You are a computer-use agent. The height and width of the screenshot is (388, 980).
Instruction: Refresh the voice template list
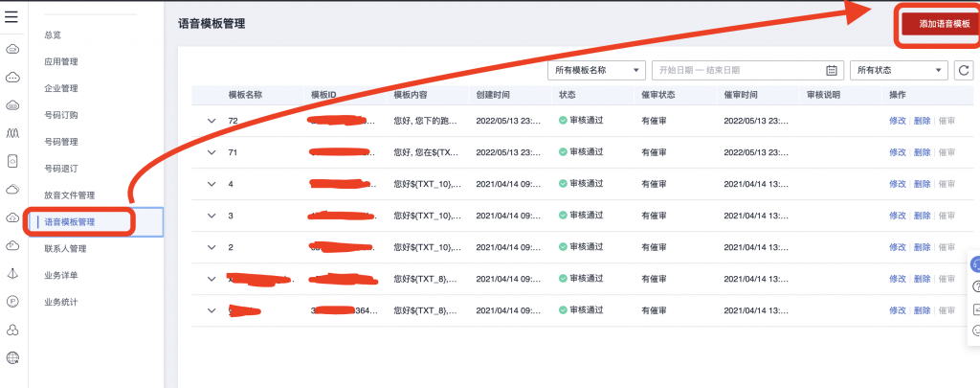pos(965,70)
